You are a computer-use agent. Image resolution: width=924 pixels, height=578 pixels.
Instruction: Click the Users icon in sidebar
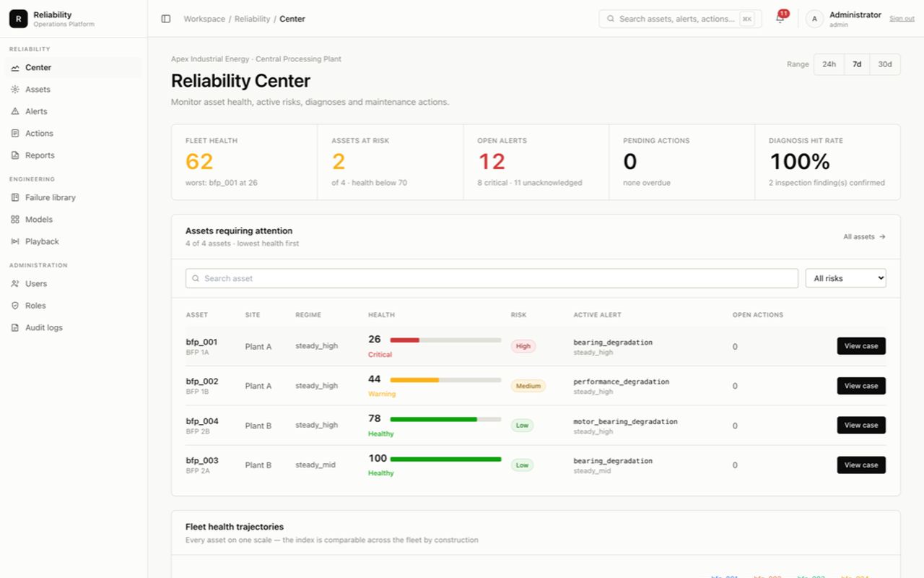(x=15, y=284)
